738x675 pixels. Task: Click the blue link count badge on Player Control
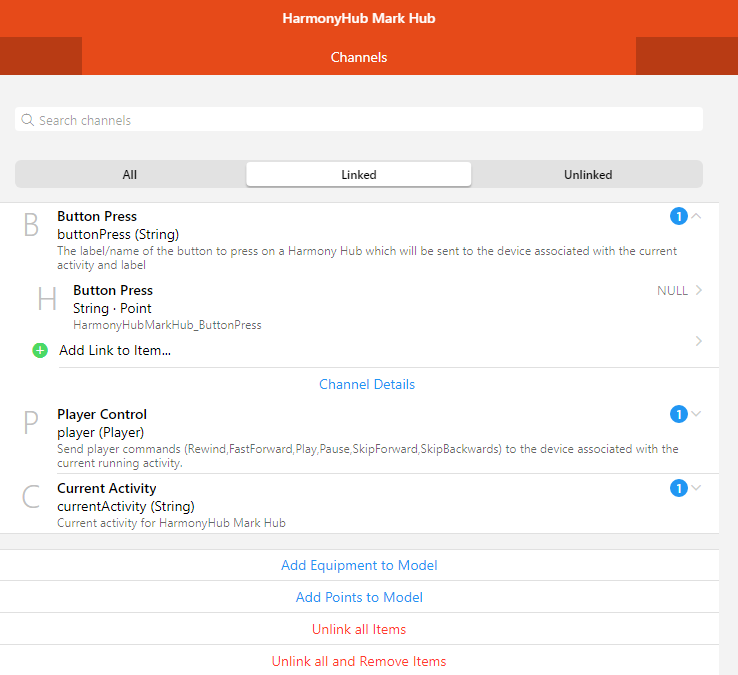click(x=678, y=414)
